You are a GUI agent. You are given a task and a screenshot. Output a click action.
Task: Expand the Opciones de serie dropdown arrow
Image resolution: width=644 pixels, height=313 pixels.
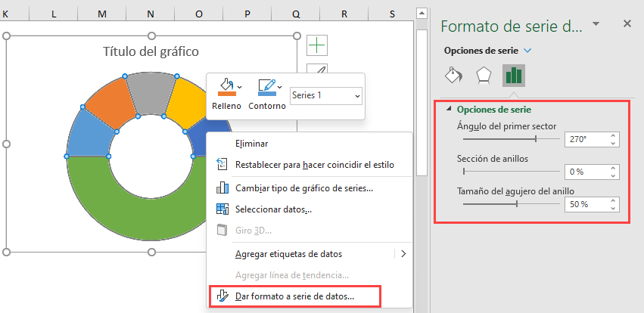click(527, 51)
